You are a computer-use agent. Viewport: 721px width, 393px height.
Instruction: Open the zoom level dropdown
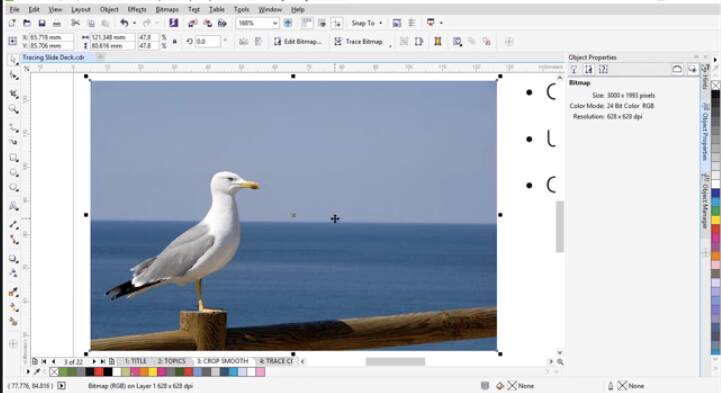tap(275, 23)
